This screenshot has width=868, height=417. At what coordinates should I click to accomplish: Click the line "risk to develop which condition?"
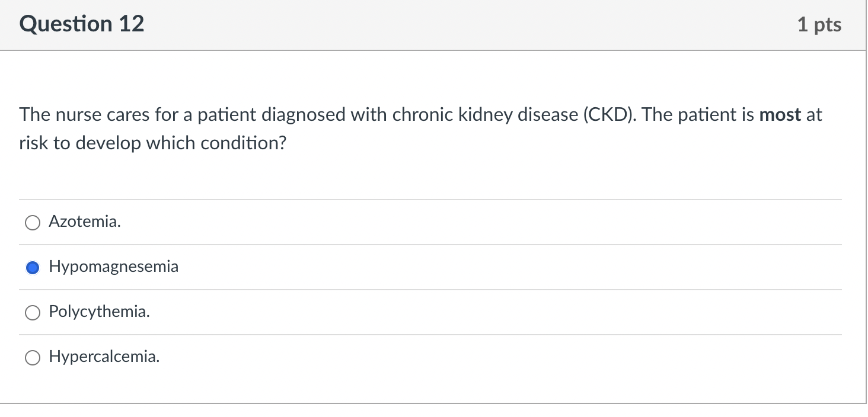point(152,143)
